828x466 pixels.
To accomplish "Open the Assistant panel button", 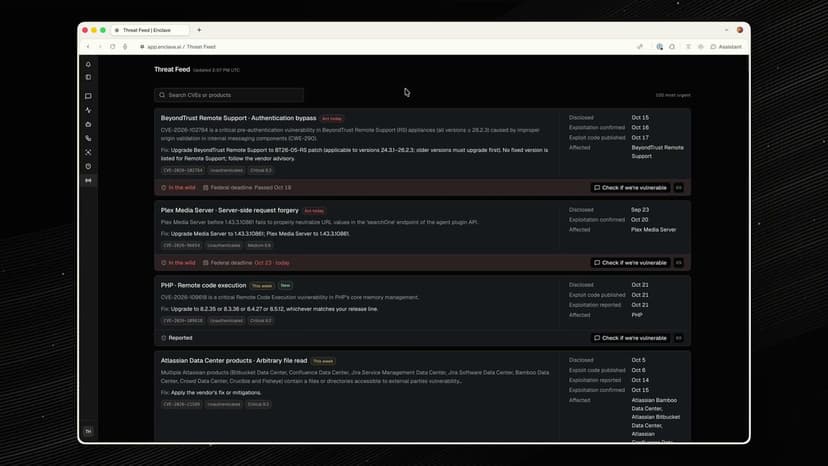I will click(x=726, y=46).
